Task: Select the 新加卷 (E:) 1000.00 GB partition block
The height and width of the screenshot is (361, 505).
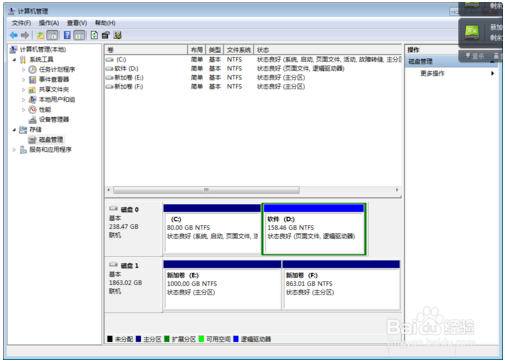Action: pos(222,285)
